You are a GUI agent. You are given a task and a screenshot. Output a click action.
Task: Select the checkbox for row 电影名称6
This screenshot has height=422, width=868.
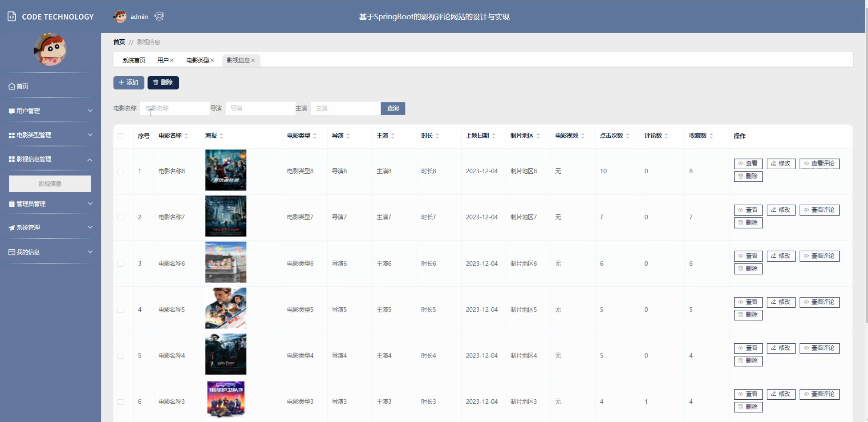[x=120, y=264]
